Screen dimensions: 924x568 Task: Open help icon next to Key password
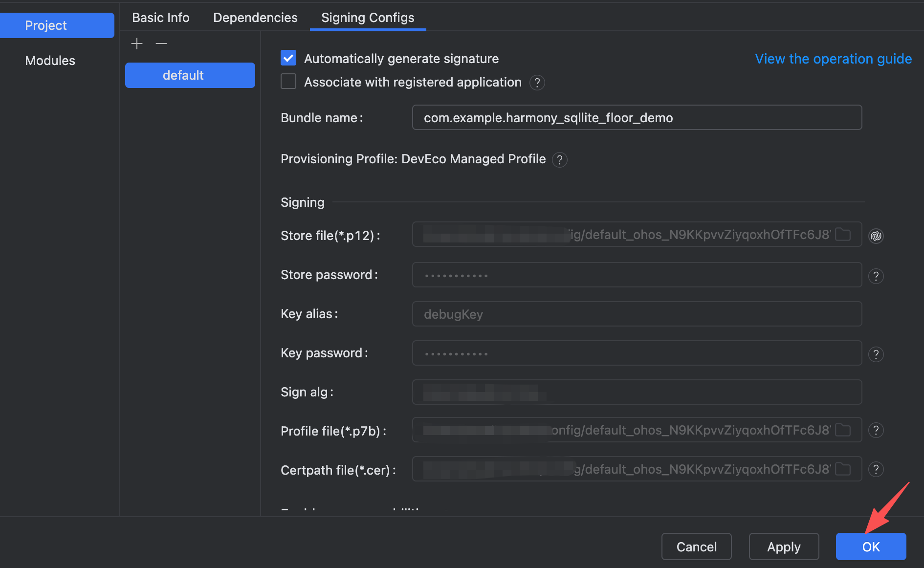876,354
